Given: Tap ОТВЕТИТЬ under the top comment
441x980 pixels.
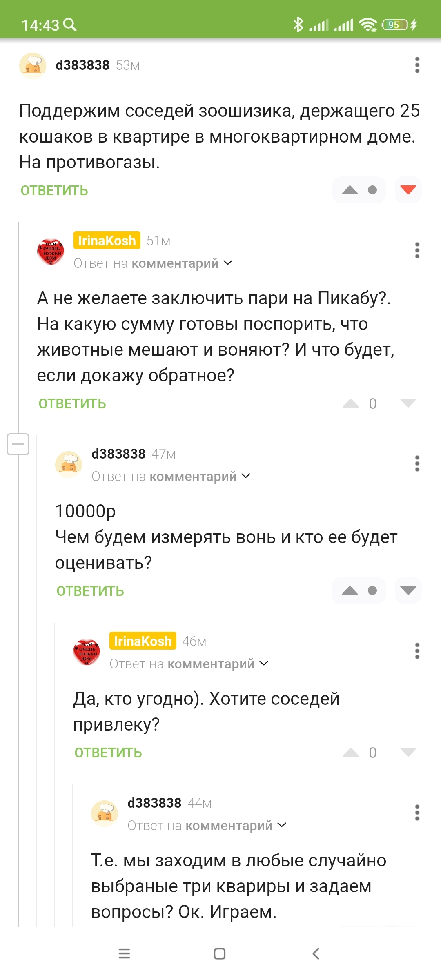Looking at the screenshot, I should 54,191.
